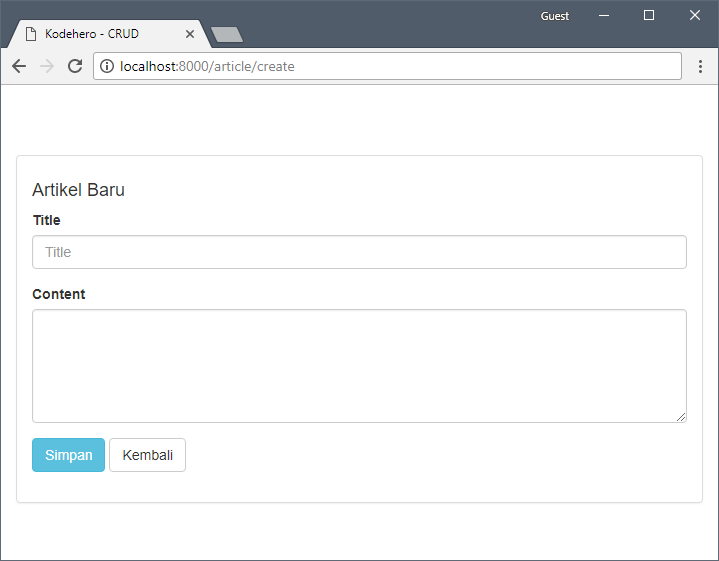Click into the Content textarea
Screen dimensions: 719x561
[359, 366]
